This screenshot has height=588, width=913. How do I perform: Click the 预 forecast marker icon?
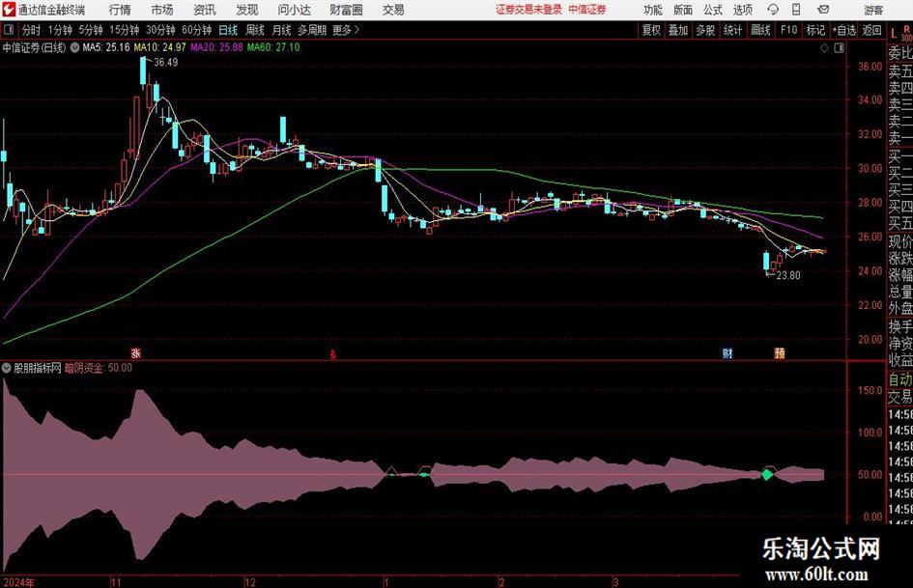[780, 352]
